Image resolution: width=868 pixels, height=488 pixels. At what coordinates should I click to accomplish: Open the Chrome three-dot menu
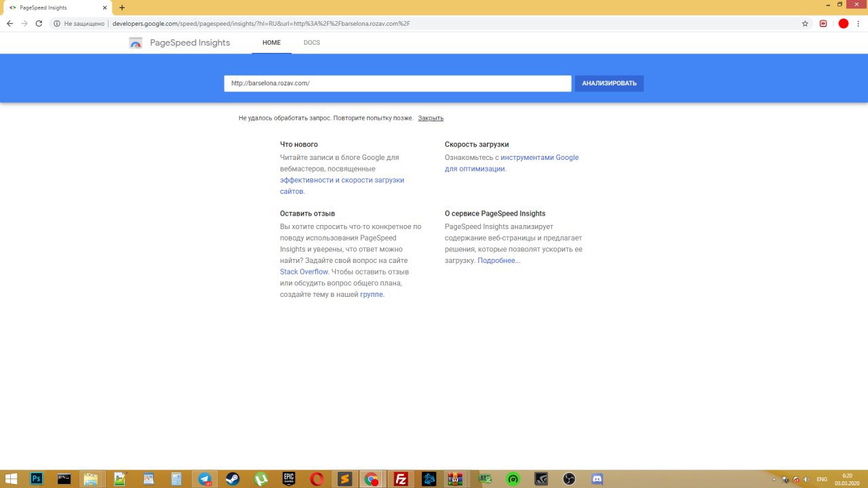coord(858,23)
